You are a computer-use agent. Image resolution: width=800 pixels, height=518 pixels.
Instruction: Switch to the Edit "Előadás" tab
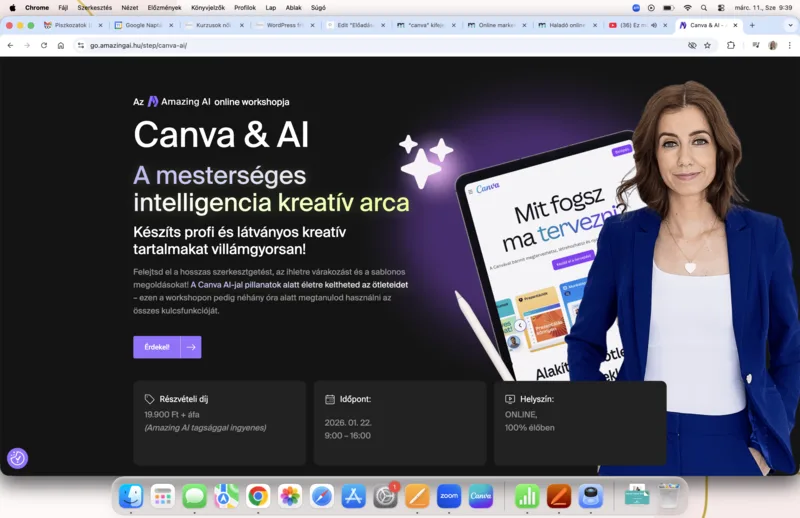(x=354, y=25)
